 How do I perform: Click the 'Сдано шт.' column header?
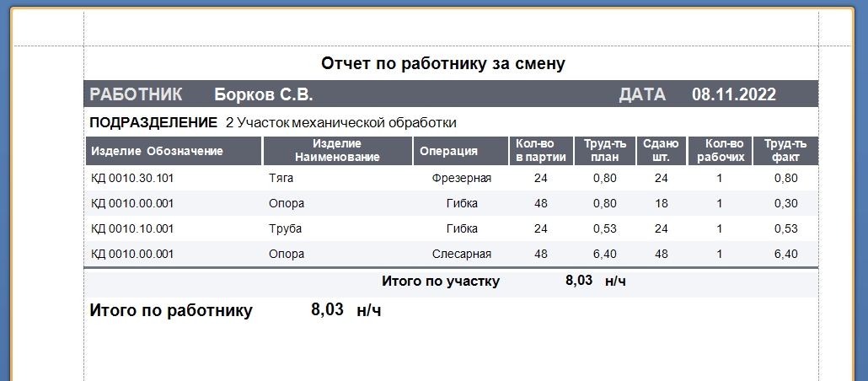click(661, 151)
